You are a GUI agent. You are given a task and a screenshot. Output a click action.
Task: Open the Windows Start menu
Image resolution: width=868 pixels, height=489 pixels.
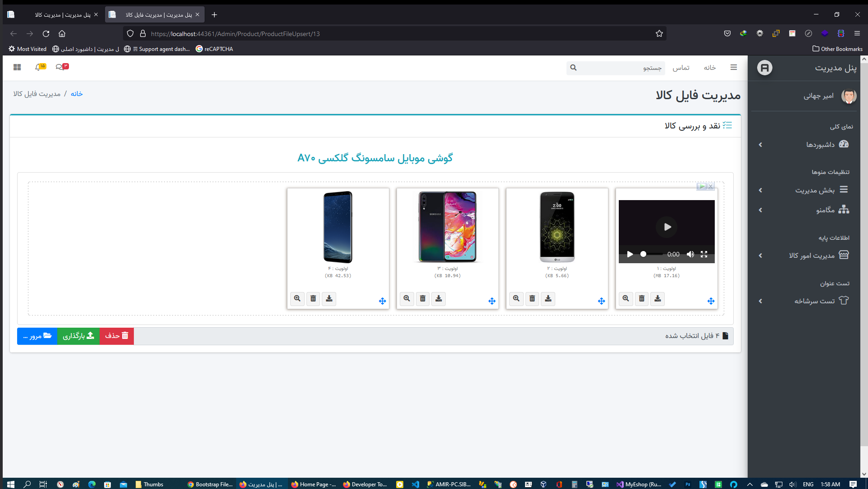11,484
